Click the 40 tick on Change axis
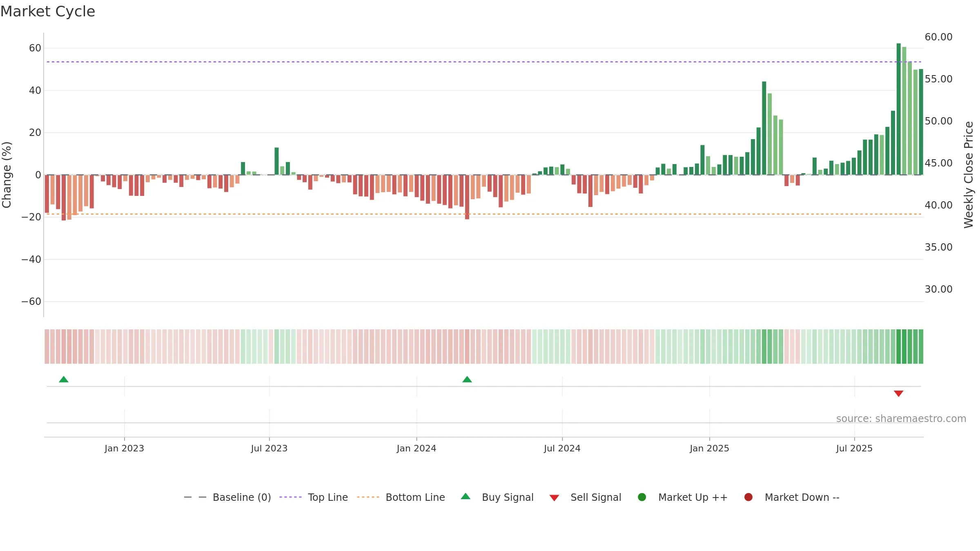980x551 pixels. (x=35, y=91)
